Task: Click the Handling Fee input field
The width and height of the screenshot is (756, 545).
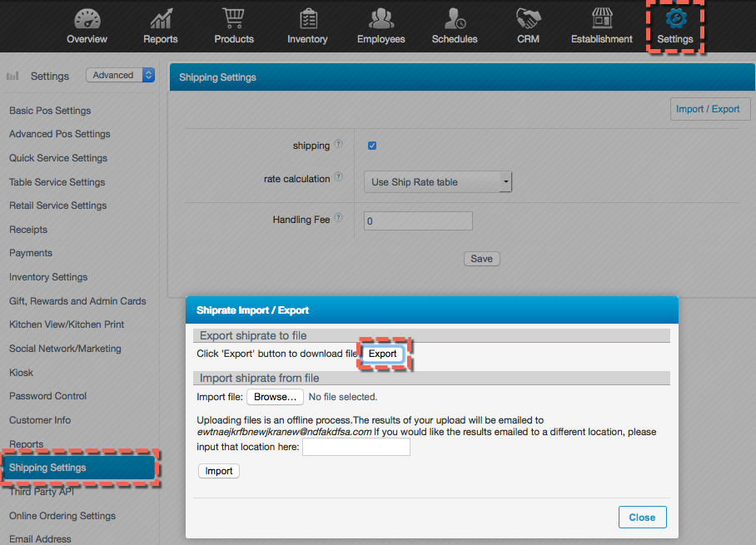Action: 418,220
